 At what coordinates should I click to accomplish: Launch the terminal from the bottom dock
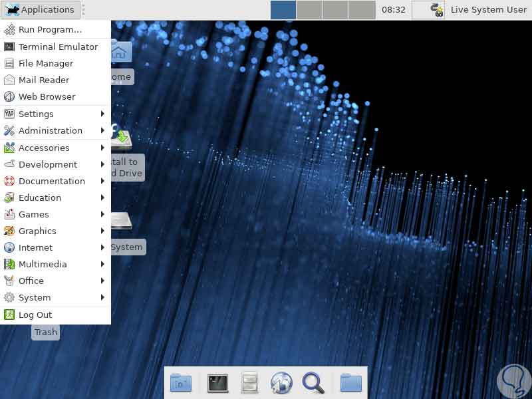tap(217, 383)
